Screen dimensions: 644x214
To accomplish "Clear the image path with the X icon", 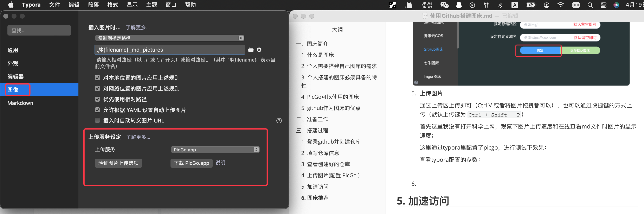I will (259, 50).
